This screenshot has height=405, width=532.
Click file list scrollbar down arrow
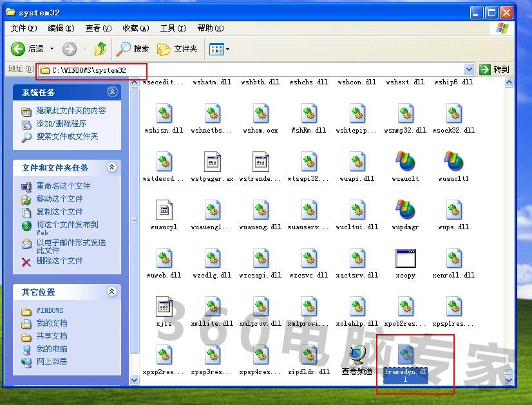click(509, 381)
